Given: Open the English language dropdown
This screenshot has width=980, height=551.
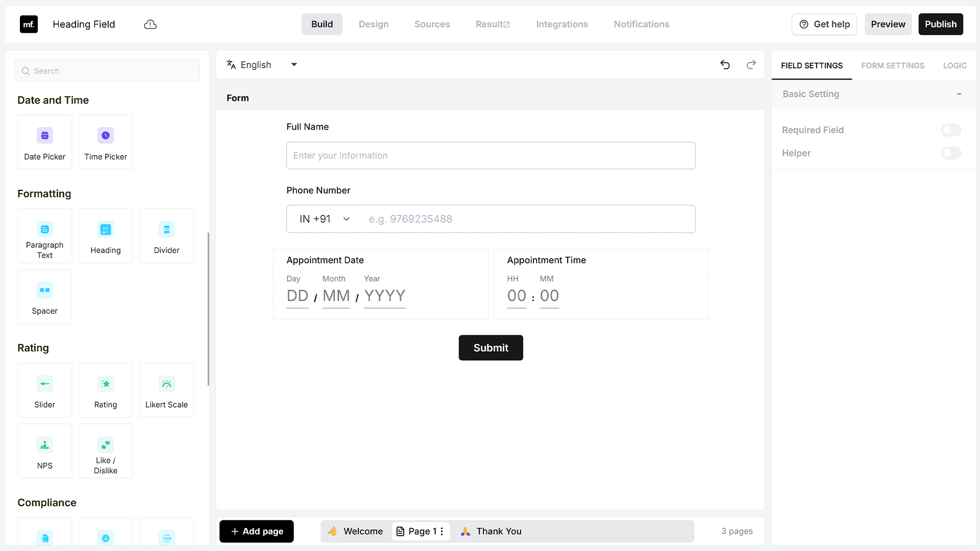Looking at the screenshot, I should 262,65.
